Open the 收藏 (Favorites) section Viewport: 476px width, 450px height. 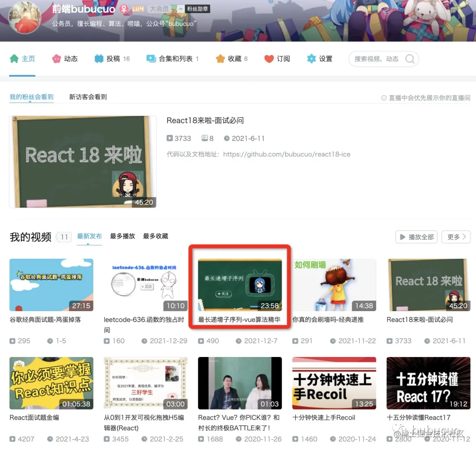point(230,59)
